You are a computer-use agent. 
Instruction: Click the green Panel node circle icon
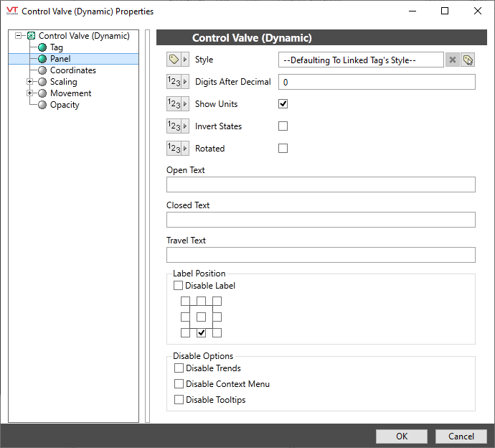click(x=42, y=59)
